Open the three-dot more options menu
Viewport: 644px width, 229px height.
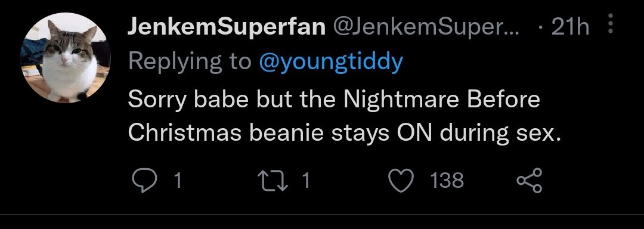[611, 24]
